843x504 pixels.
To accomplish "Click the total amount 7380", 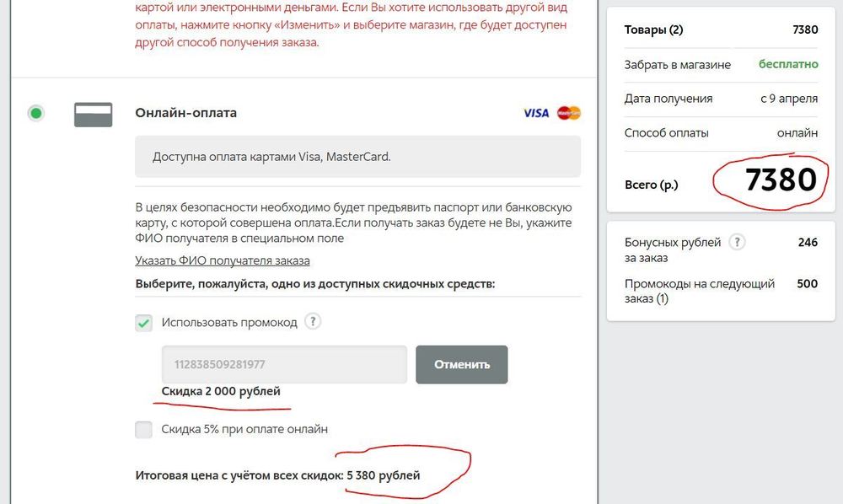I will [x=781, y=180].
